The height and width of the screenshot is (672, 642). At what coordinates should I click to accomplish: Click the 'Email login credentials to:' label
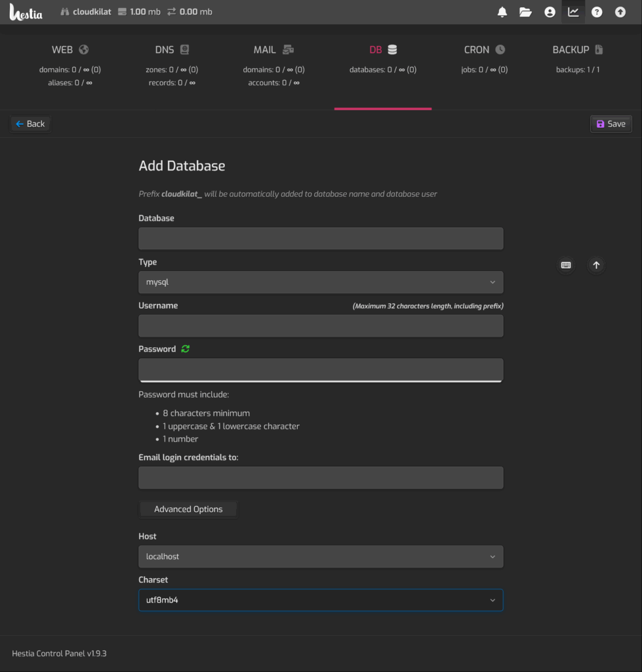point(188,457)
